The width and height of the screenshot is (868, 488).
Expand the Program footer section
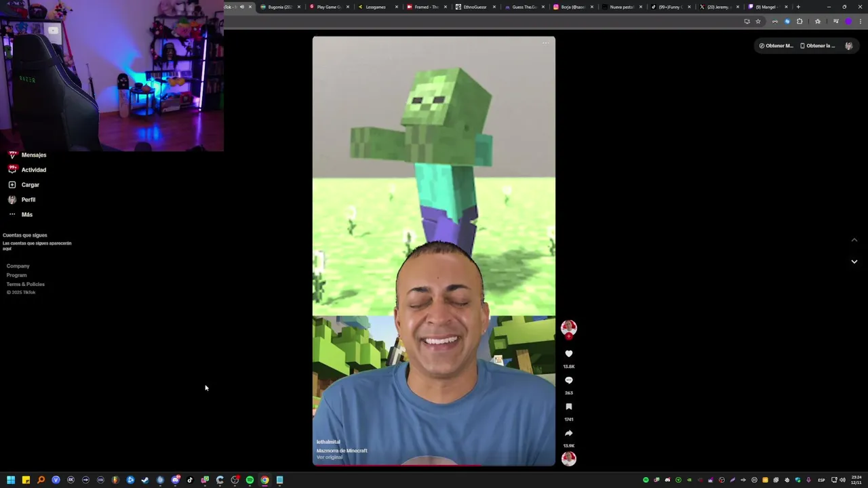[17, 275]
